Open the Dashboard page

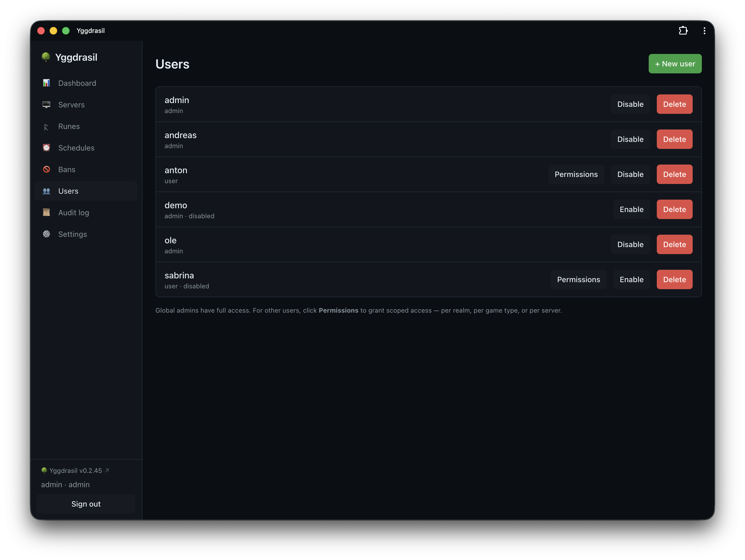(x=86, y=83)
